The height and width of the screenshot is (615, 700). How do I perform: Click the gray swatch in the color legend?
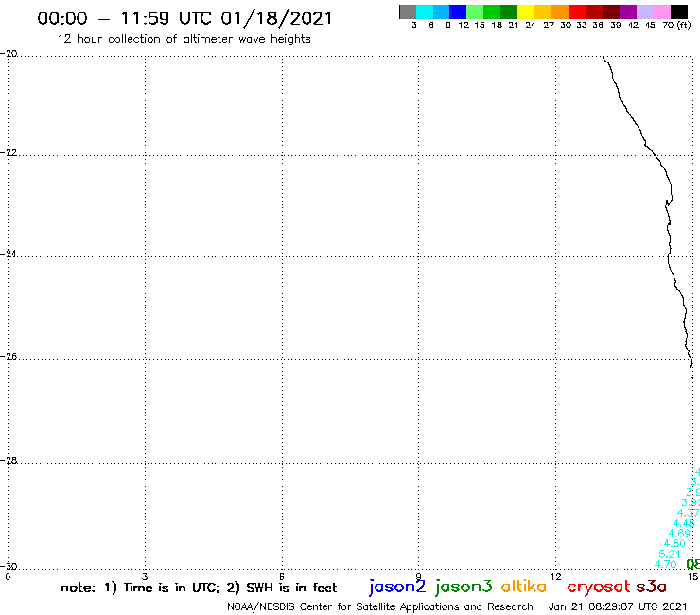[x=408, y=12]
